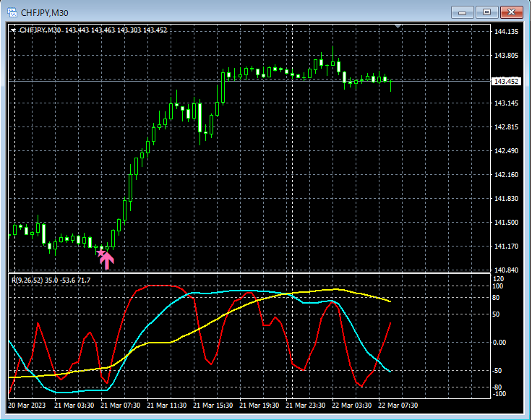Click indicator scale value 0.00

[x=499, y=343]
